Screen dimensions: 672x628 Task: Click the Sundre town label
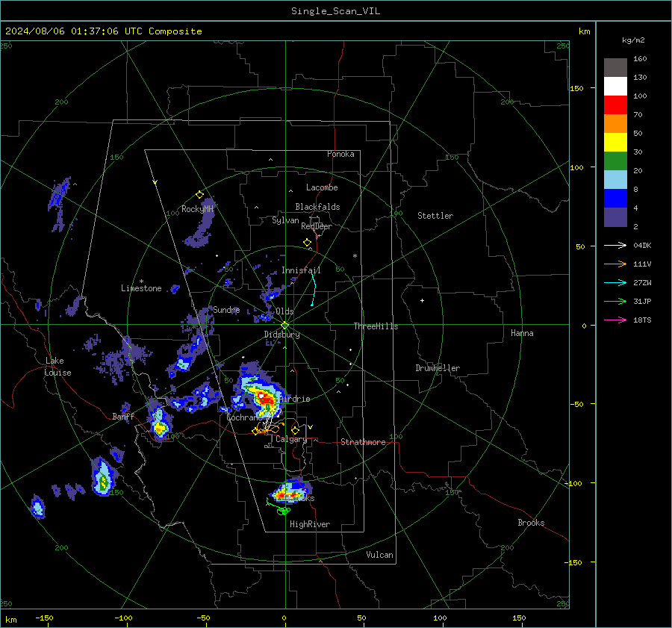226,309
